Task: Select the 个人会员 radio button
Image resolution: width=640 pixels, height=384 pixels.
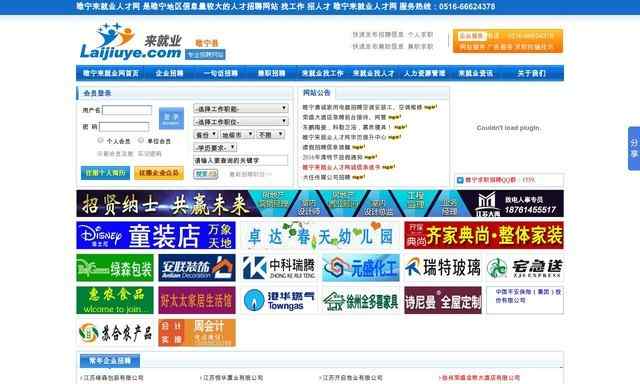Action: click(x=100, y=140)
